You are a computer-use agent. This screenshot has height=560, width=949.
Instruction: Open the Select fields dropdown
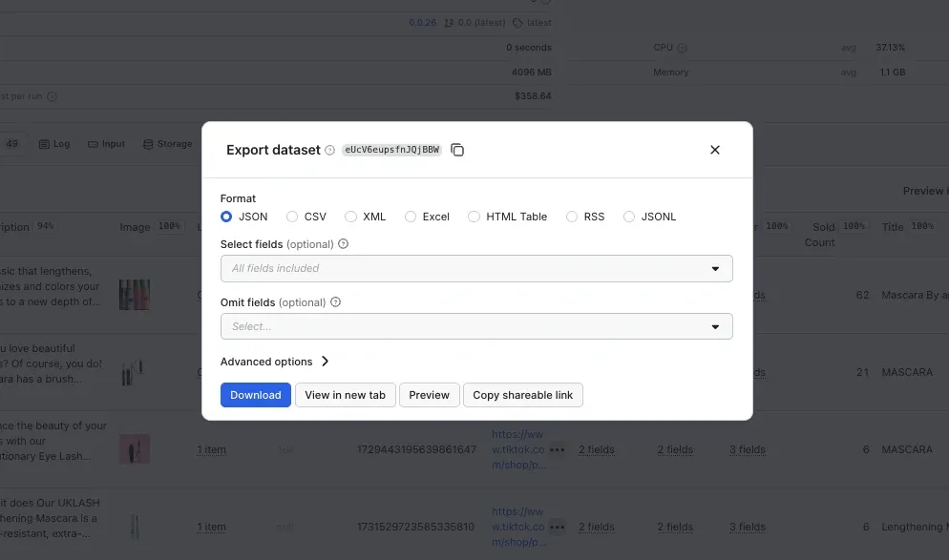click(x=476, y=268)
